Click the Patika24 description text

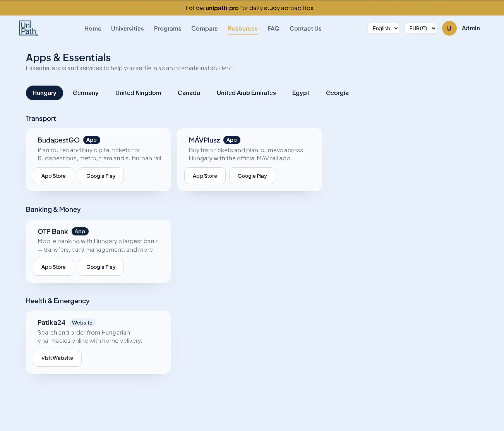[90, 337]
